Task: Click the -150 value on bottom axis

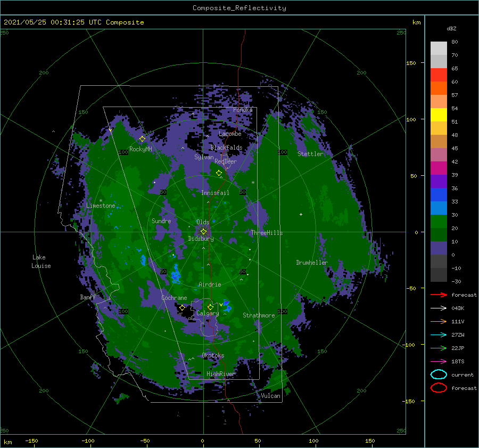Action: [31, 441]
